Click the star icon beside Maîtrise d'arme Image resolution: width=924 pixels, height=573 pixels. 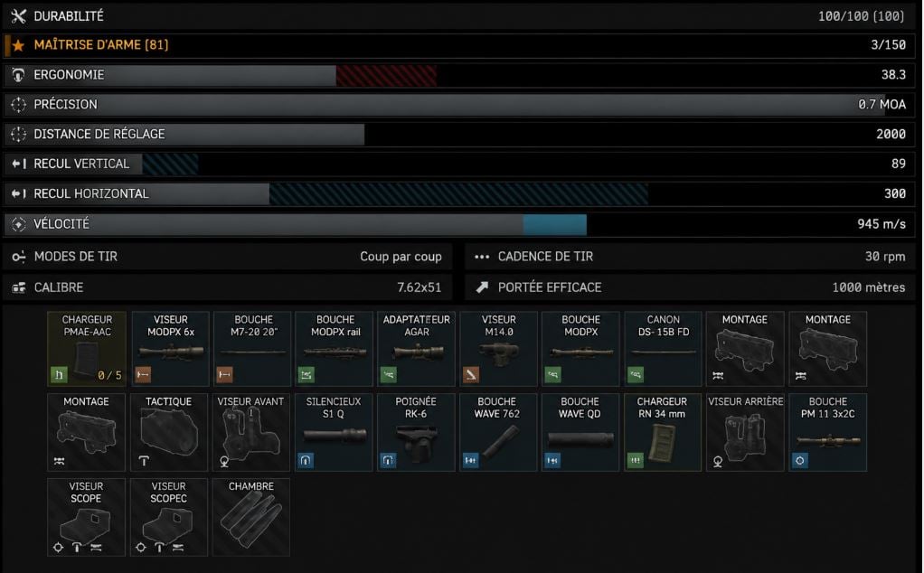coord(18,45)
